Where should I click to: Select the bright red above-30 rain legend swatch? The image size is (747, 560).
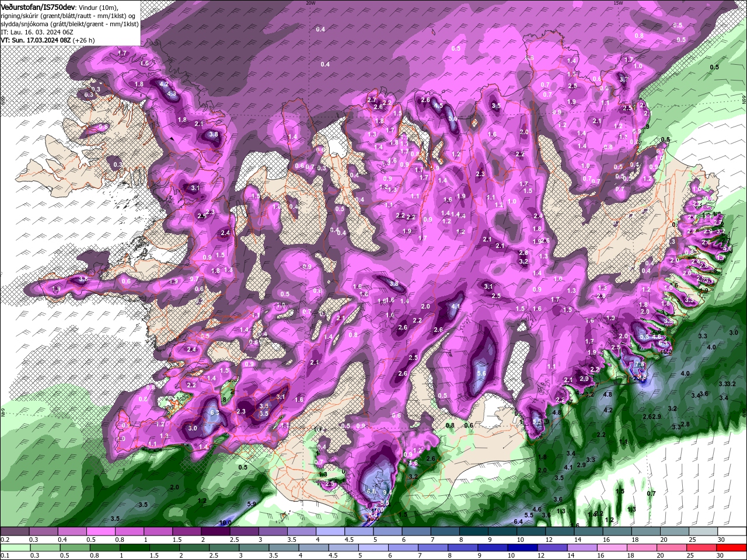click(732, 548)
